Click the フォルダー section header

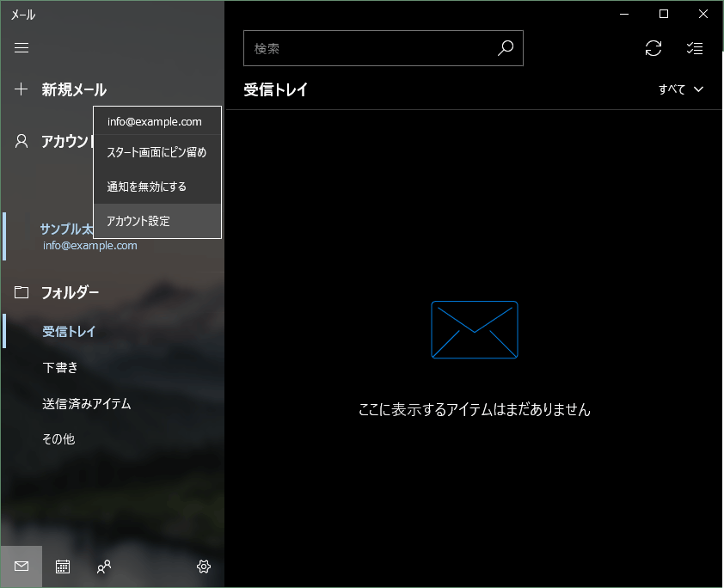70,292
